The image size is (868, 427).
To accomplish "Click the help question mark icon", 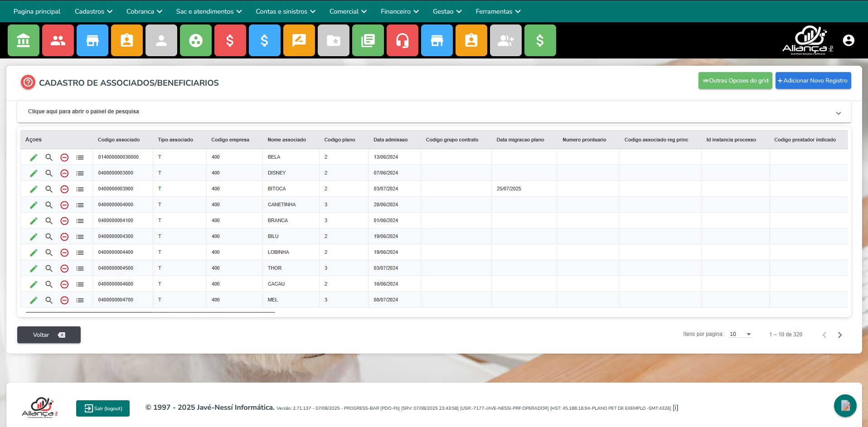I will point(28,82).
